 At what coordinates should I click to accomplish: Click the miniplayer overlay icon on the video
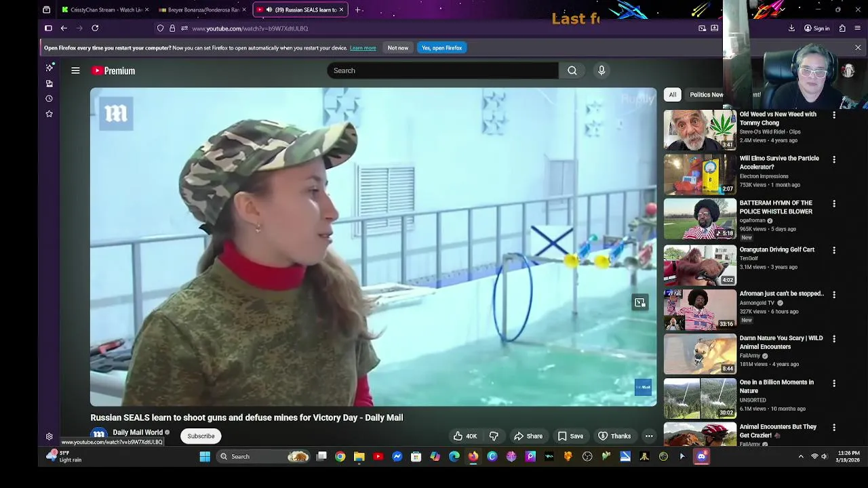(639, 302)
